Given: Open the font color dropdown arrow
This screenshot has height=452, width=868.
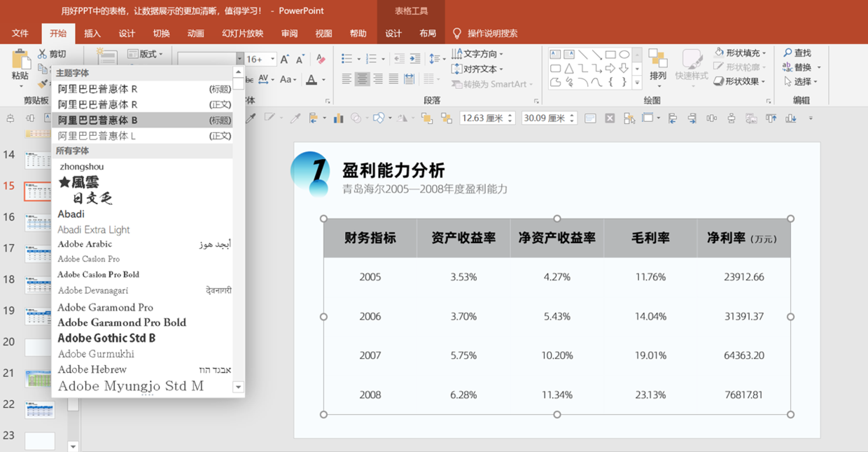Looking at the screenshot, I should pyautogui.click(x=323, y=80).
